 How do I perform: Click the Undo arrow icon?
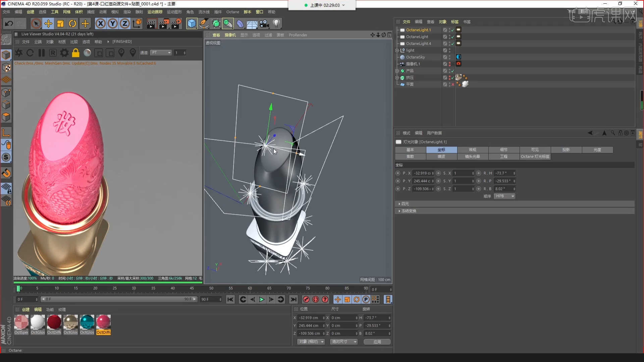point(9,23)
